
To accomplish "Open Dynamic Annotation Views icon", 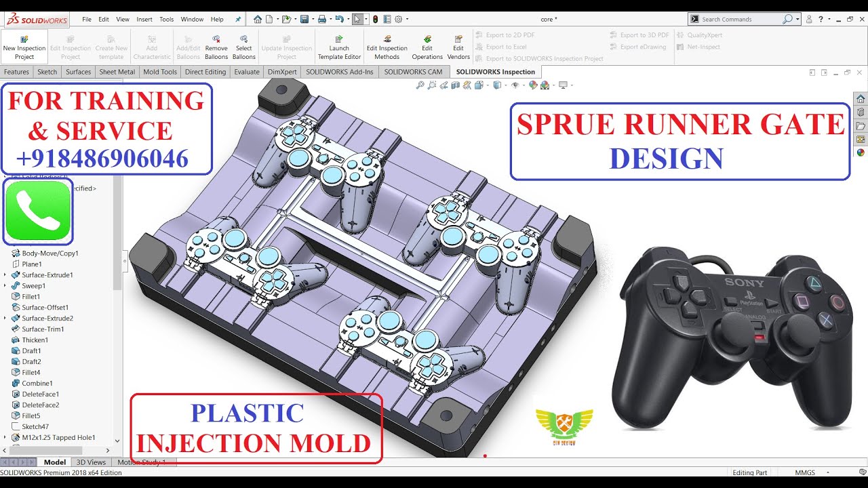I will (467, 85).
